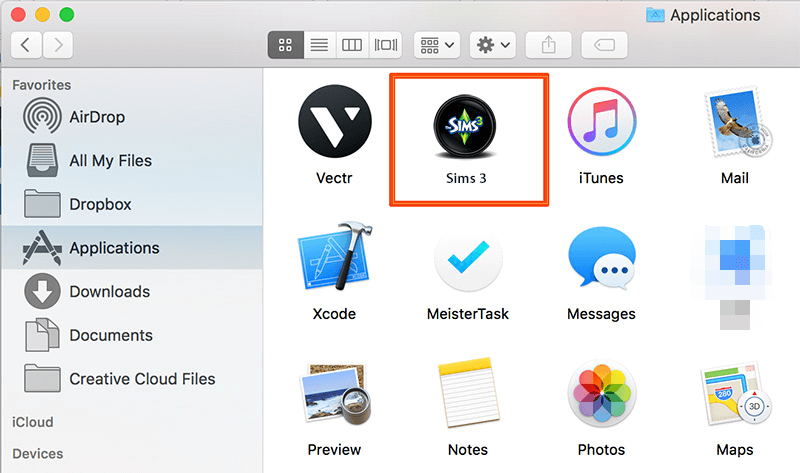Go back with the left arrow button
800x473 pixels.
[x=26, y=45]
